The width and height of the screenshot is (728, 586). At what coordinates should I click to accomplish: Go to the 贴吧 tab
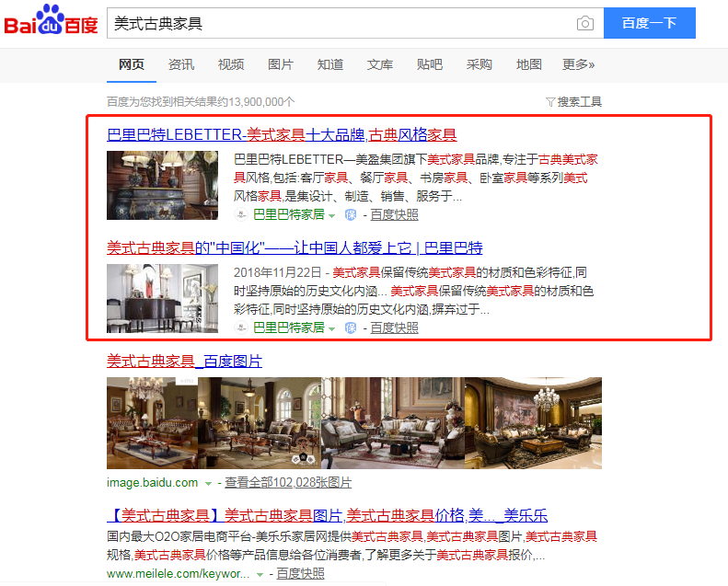tap(430, 64)
